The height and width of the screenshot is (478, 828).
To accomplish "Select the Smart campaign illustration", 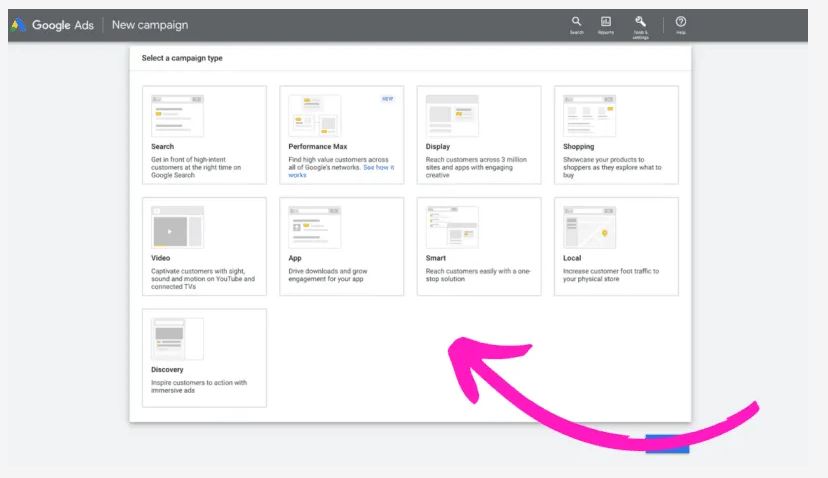I will (x=452, y=227).
